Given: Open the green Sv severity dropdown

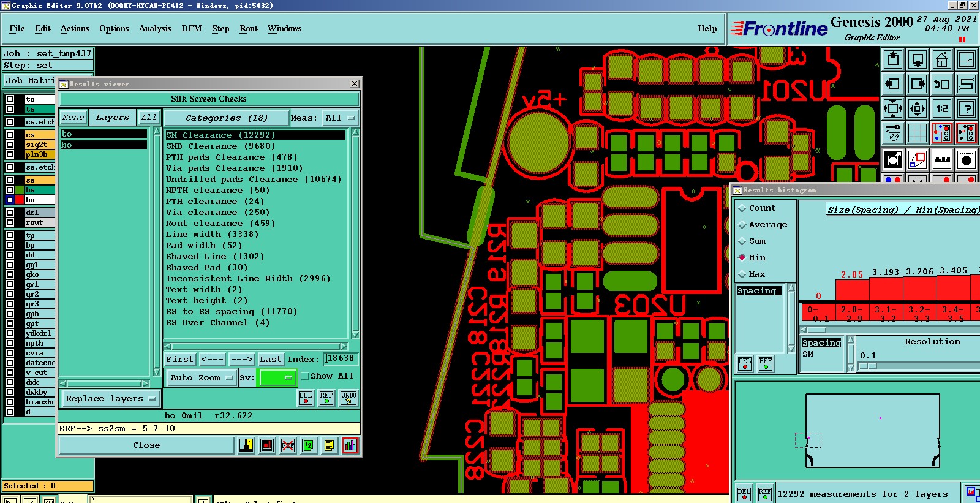Looking at the screenshot, I should 278,377.
